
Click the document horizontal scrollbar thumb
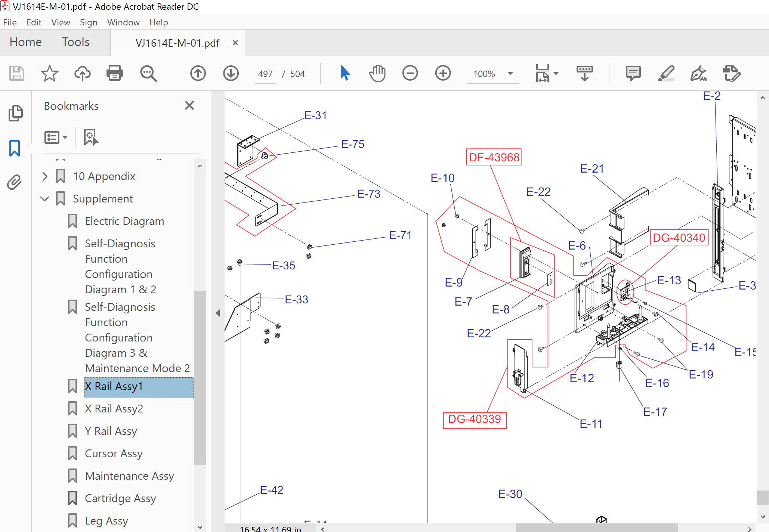point(597,528)
